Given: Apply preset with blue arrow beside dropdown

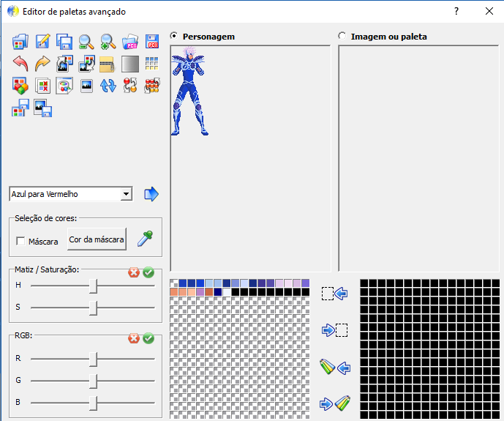Looking at the screenshot, I should click(151, 194).
